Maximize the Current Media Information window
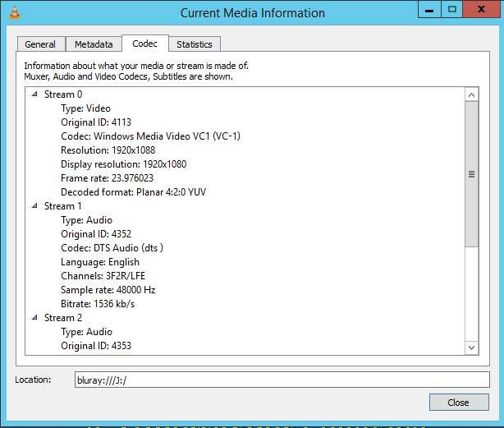Viewport: 504px width, 428px height. 452,9
